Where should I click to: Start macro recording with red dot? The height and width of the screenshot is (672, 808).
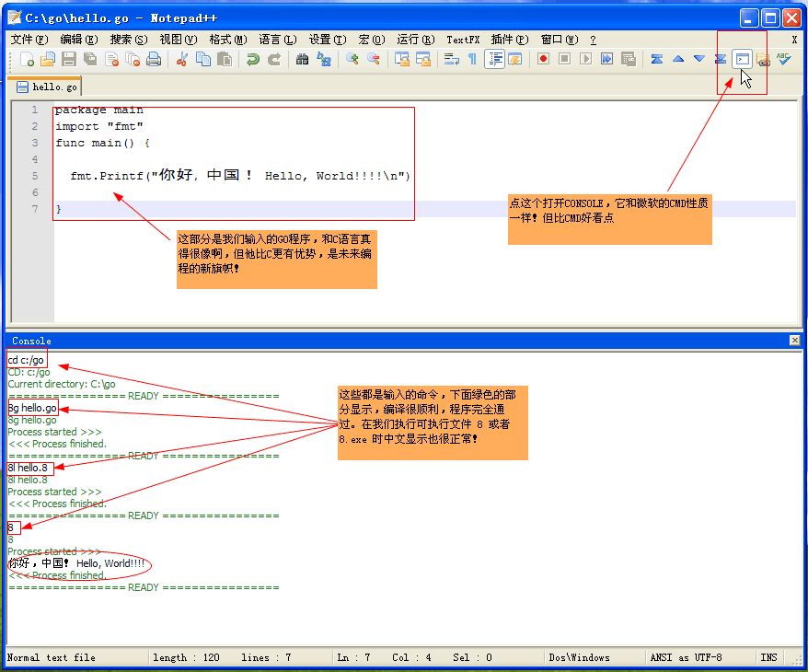tap(543, 59)
